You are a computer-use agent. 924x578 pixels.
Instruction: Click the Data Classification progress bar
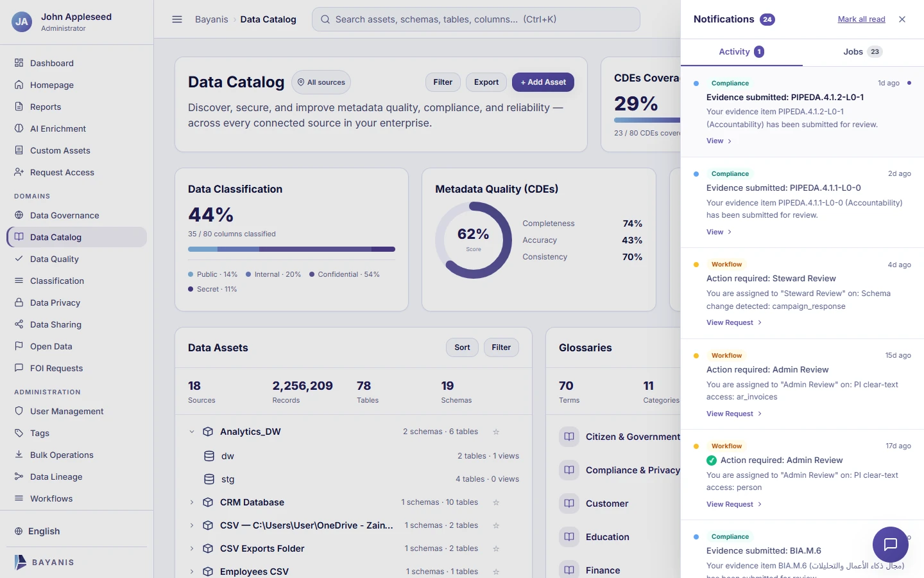pos(291,249)
